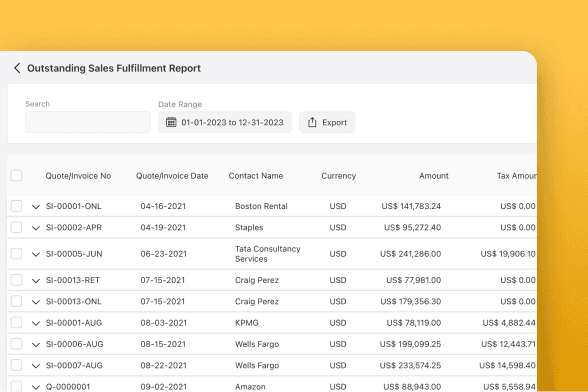Expand row SI-00002-APR chevron
The width and height of the screenshot is (588, 392).
(36, 228)
